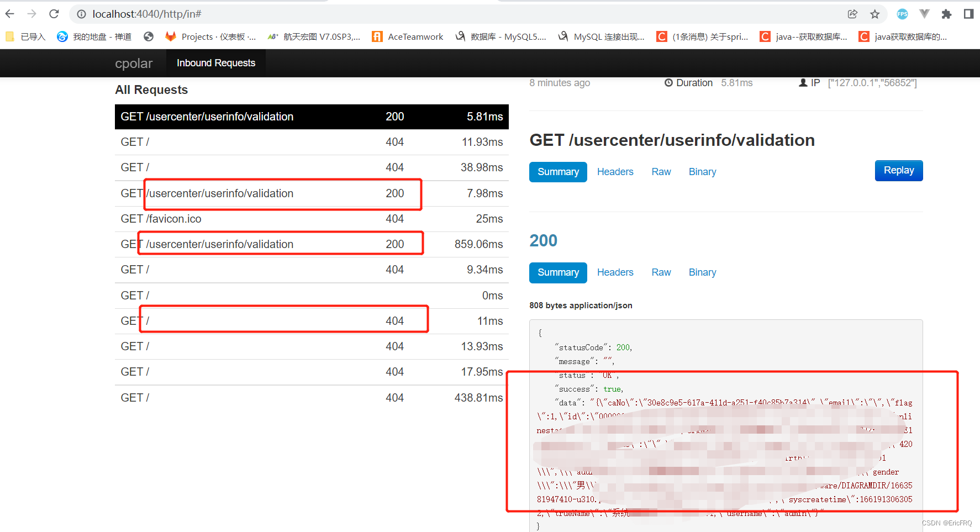Open request Headers tab beside Replay

click(615, 172)
